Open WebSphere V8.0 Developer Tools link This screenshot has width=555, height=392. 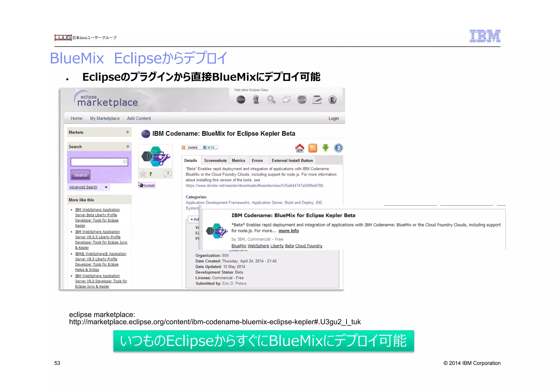tap(101, 281)
